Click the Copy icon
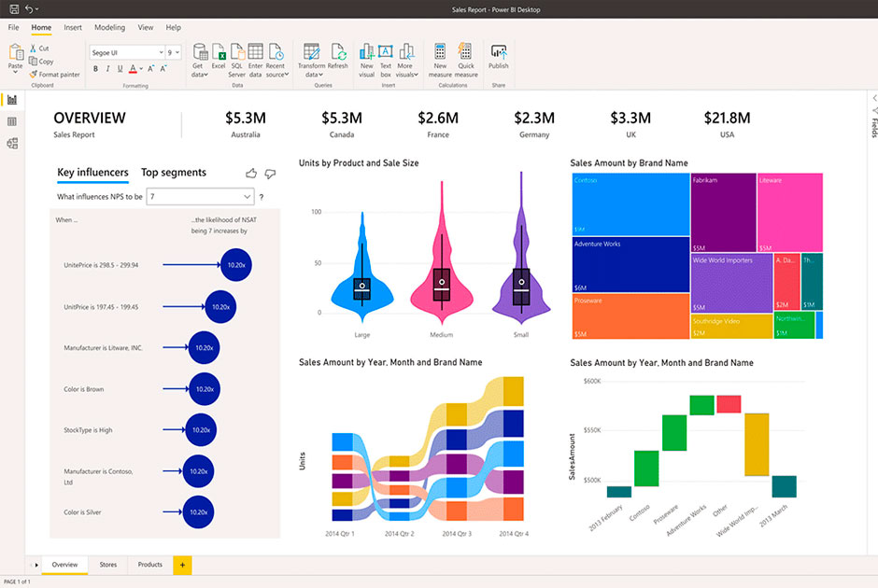Image resolution: width=878 pixels, height=588 pixels. pos(33,61)
